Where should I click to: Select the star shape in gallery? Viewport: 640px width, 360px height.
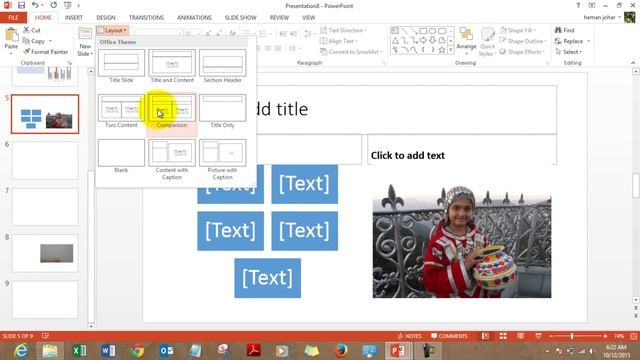tap(442, 50)
